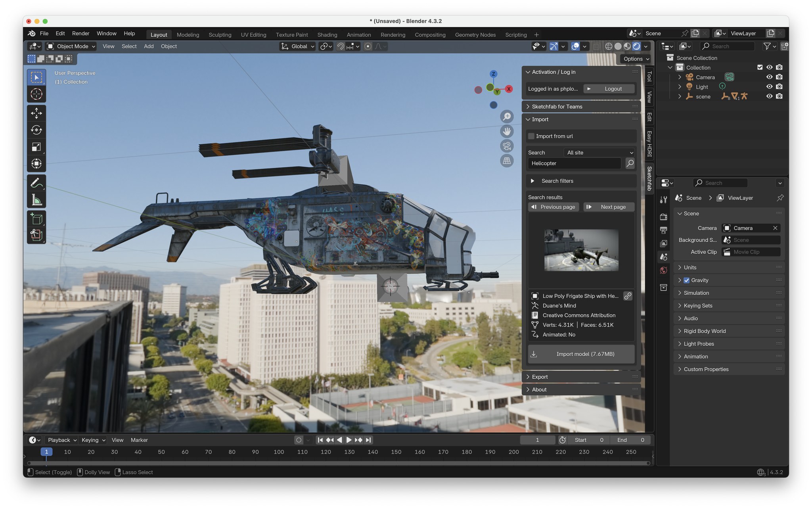Select material preview viewport shading
Viewport: 812px width, 508px height.
click(x=627, y=46)
